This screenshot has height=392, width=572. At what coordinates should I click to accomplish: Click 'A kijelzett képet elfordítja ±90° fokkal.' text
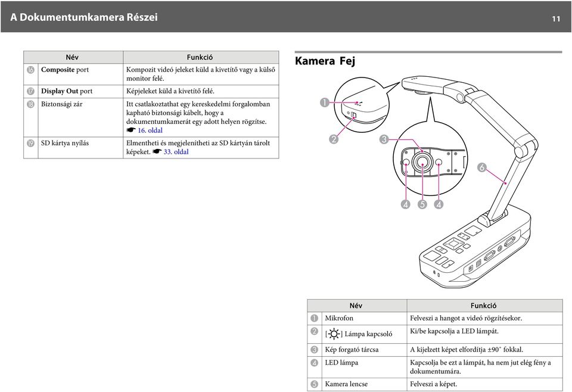pyautogui.click(x=467, y=350)
